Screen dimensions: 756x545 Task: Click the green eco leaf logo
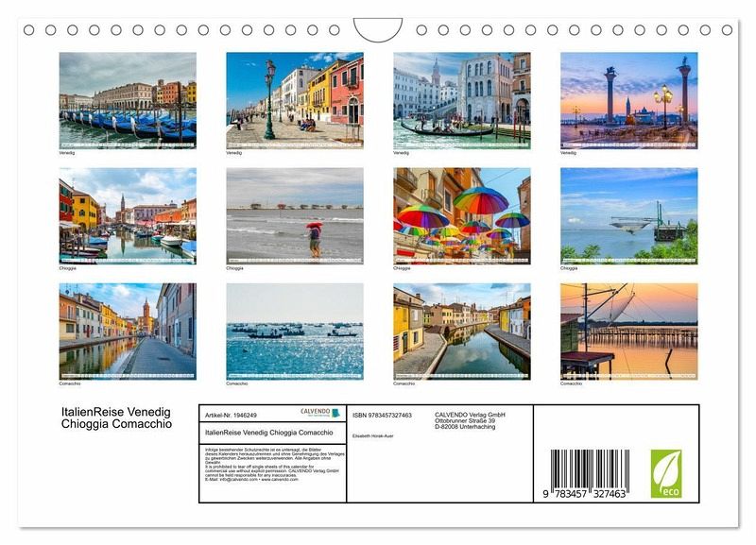coord(665,473)
